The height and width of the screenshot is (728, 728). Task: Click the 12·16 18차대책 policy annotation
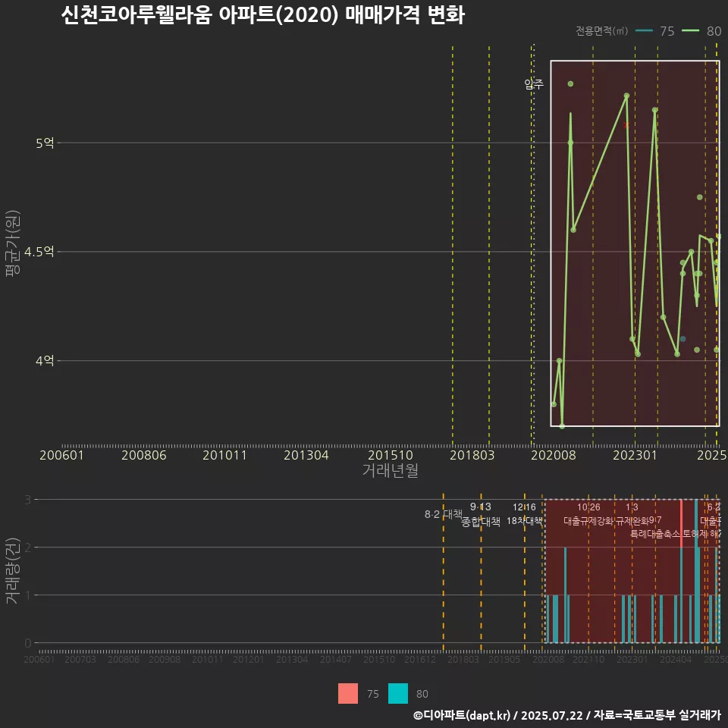click(524, 514)
